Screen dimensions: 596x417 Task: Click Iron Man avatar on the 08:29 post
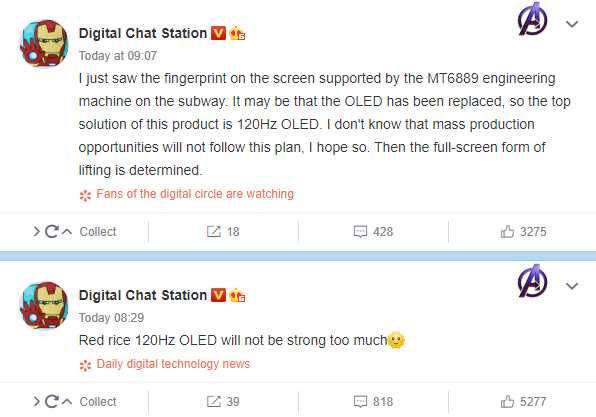tap(44, 306)
